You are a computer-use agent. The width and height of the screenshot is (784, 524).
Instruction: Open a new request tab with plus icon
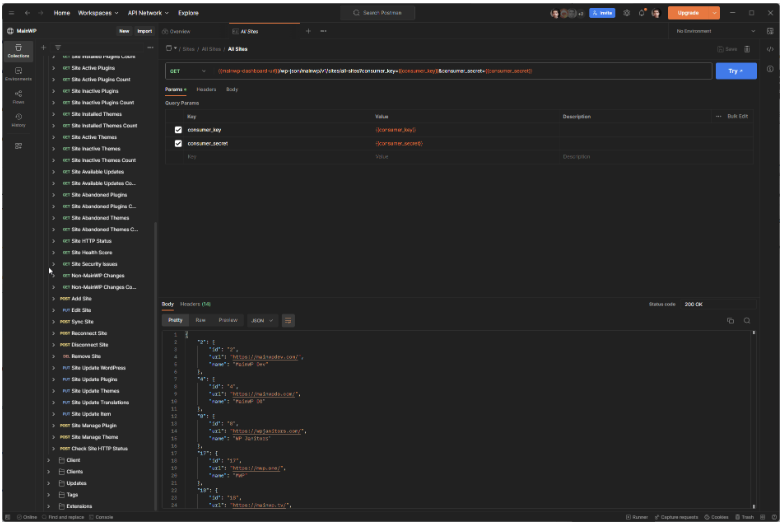pos(308,31)
